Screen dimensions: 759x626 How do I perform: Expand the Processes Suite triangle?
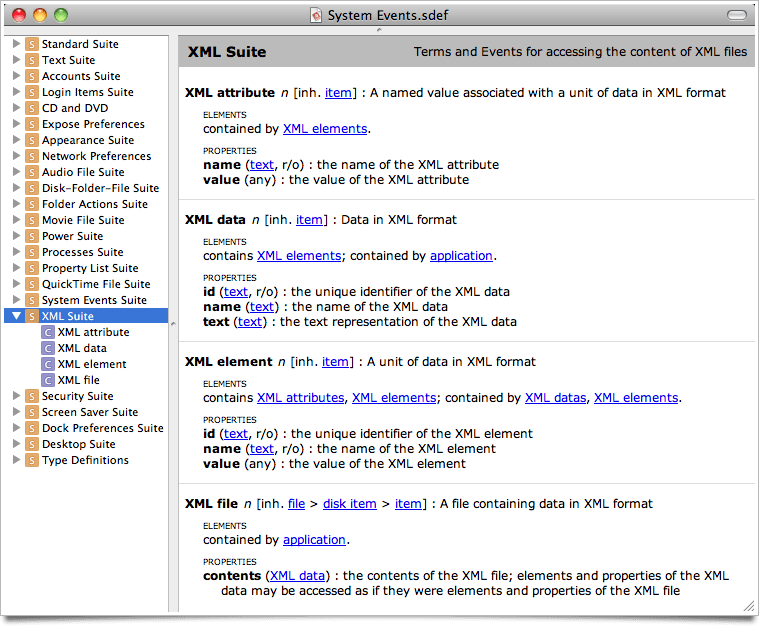tap(16, 252)
